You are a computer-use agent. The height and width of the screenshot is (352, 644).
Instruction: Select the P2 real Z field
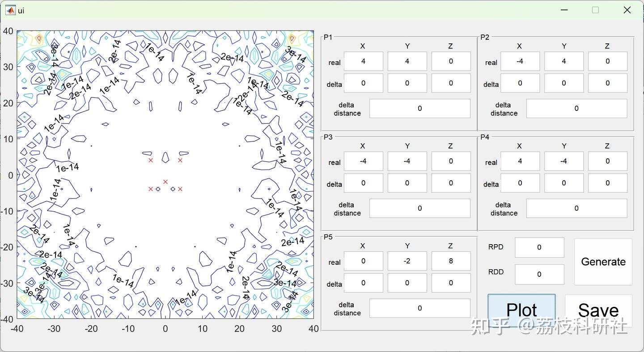tap(608, 61)
